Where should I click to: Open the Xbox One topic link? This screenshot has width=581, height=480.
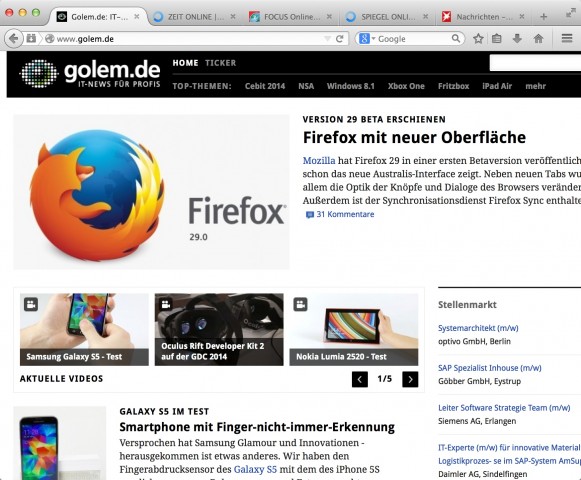406,86
